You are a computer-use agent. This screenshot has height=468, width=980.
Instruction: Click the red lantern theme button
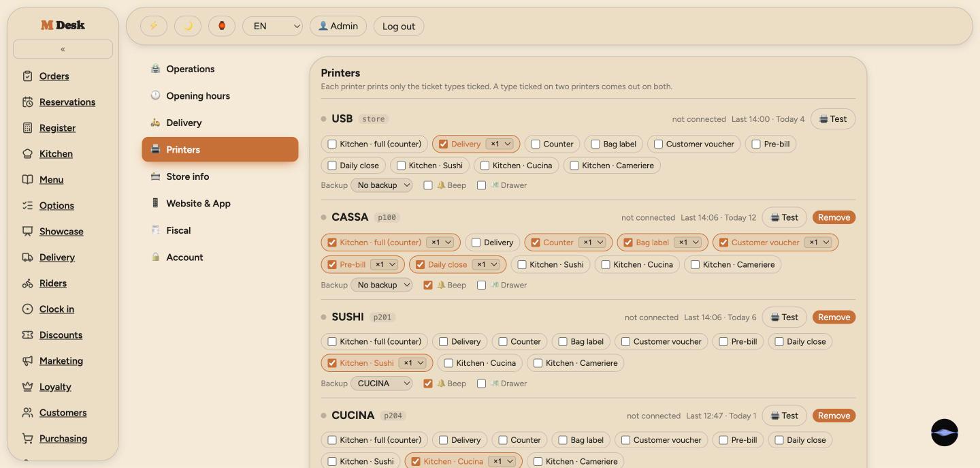(222, 26)
